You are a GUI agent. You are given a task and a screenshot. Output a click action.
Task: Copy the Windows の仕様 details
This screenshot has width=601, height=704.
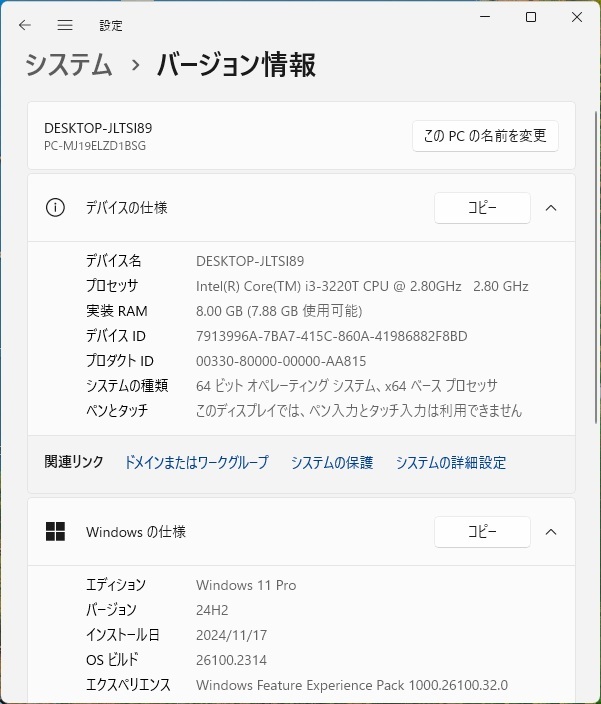(x=482, y=532)
